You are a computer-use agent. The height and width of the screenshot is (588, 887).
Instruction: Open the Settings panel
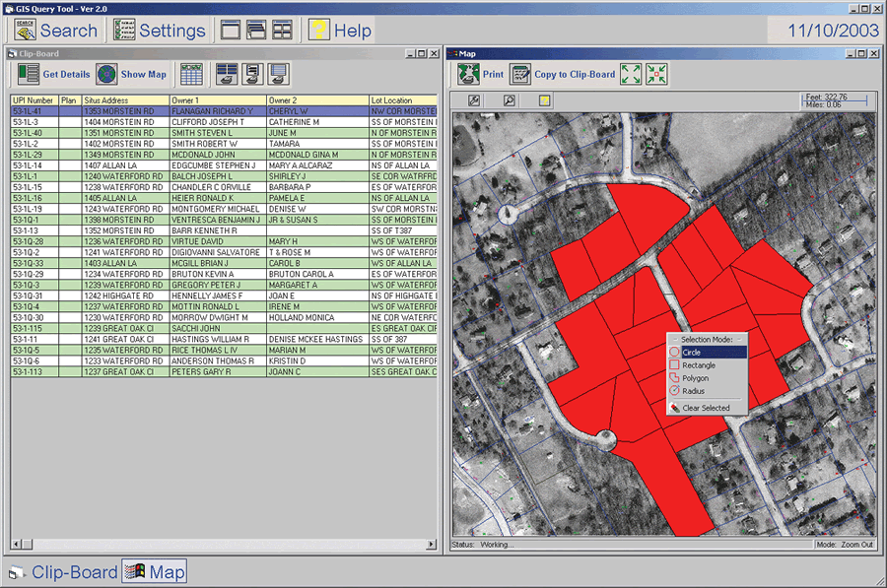[x=159, y=30]
